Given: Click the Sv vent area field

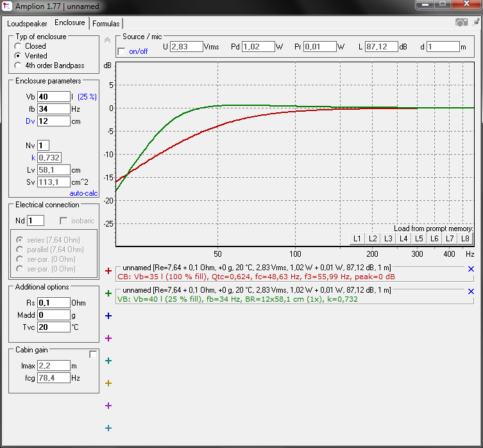Looking at the screenshot, I should 54,182.
